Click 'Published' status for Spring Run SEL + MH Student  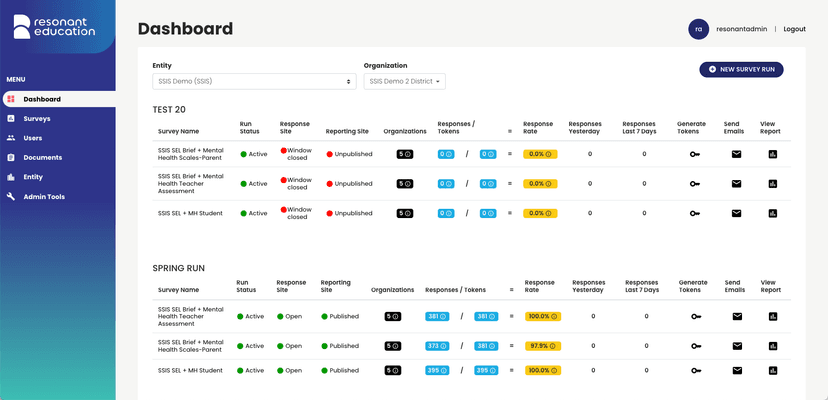pyautogui.click(x=340, y=370)
